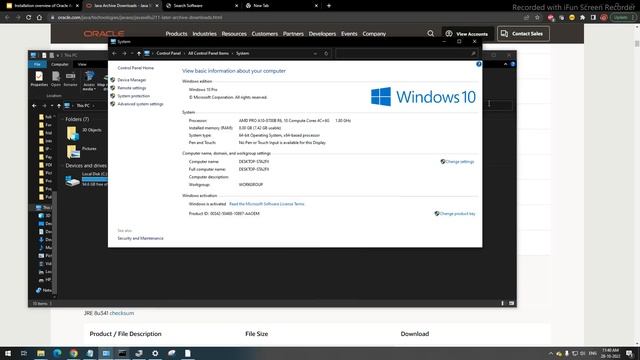Go back in System window navigation
This screenshot has width=640, height=360.
click(x=114, y=53)
